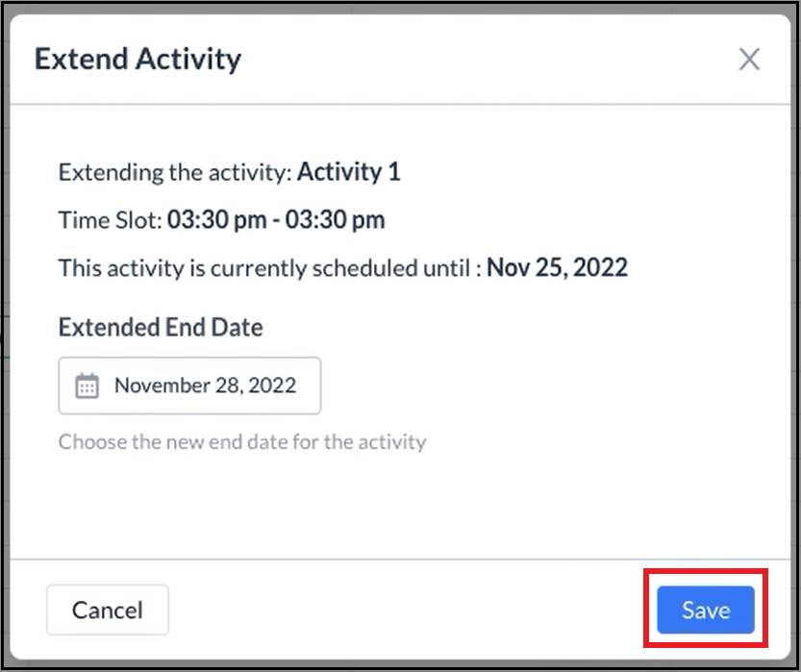The image size is (801, 672).
Task: Click the X to dismiss Extend Activity dialog
Action: click(749, 59)
